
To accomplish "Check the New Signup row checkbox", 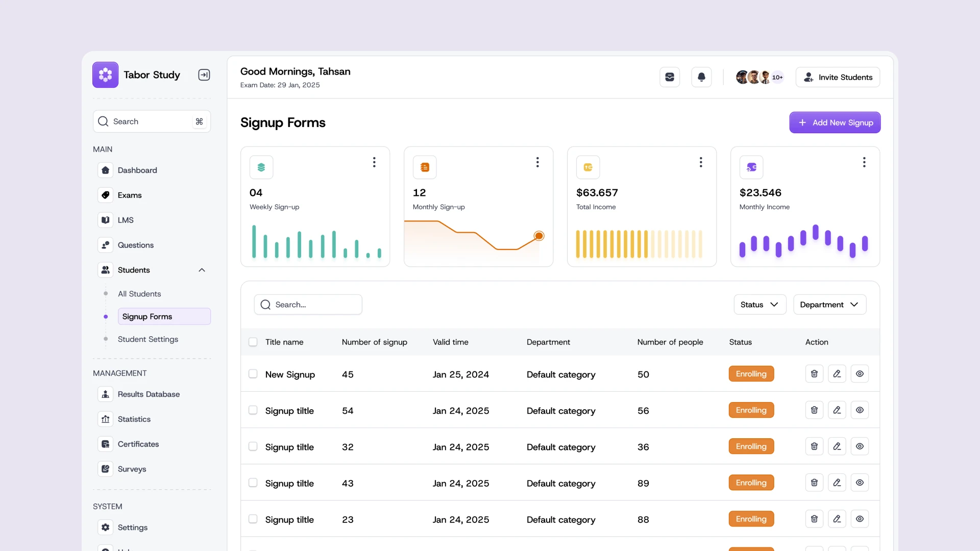I will click(253, 374).
